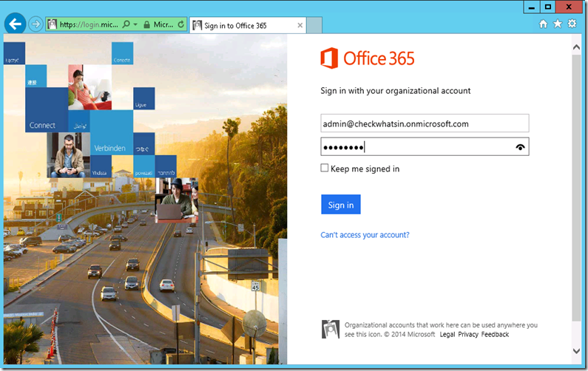Viewport: 588px width, 371px height.
Task: Close the browser window
Action: coord(569,7)
